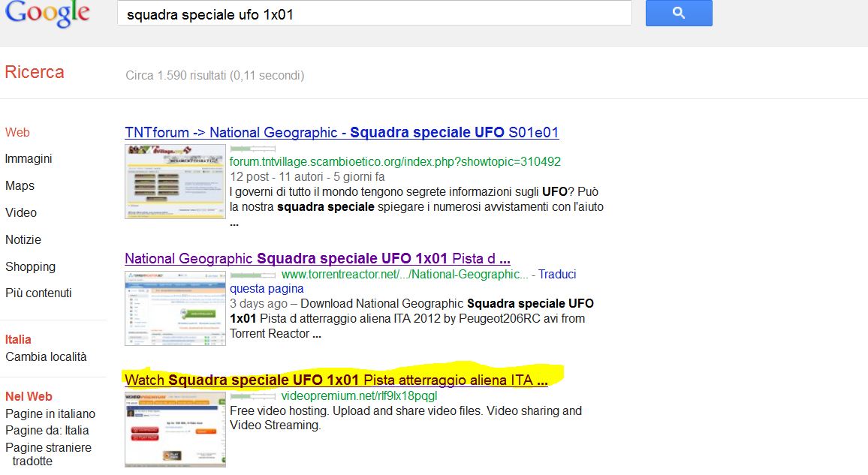
Task: Click Cambia località link
Action: point(46,356)
